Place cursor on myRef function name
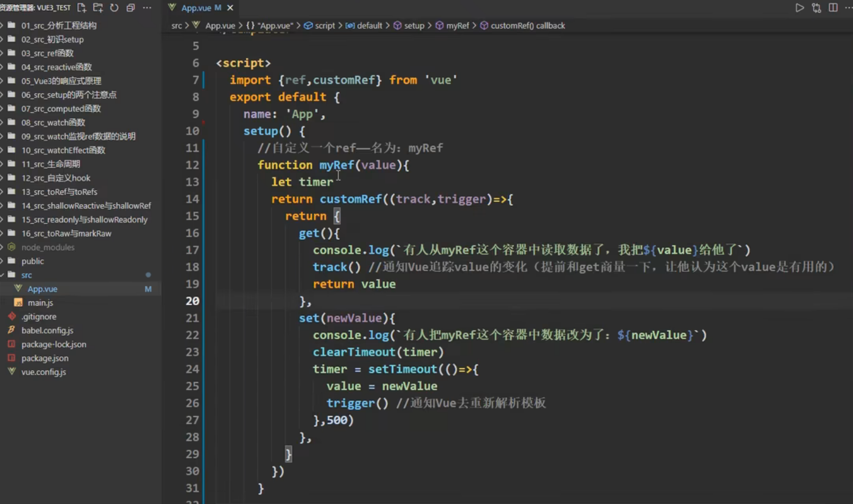This screenshot has height=504, width=853. pos(337,165)
